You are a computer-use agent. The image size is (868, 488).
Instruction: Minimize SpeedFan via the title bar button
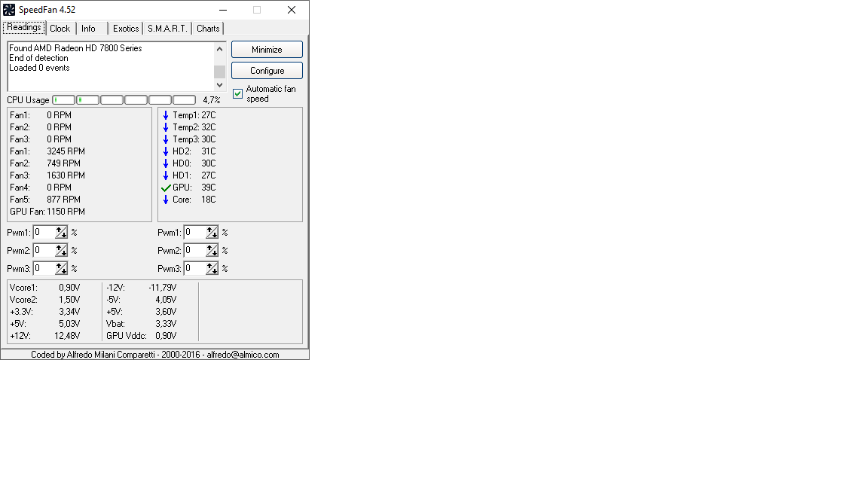223,9
